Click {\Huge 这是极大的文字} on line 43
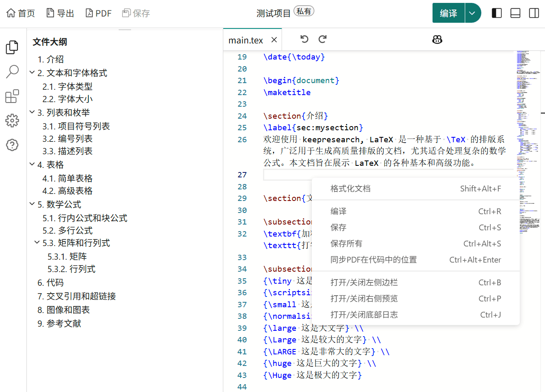The image size is (545, 392). (313, 375)
